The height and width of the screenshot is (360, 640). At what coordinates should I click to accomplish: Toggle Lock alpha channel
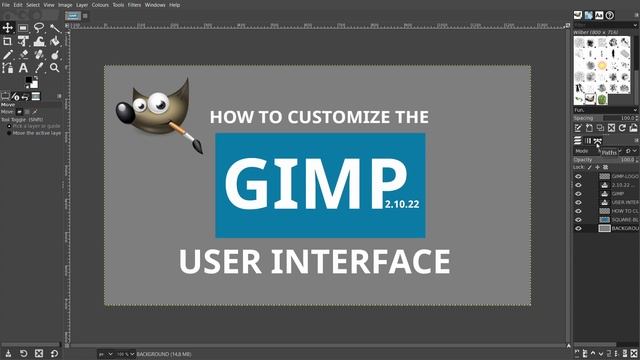pos(605,167)
